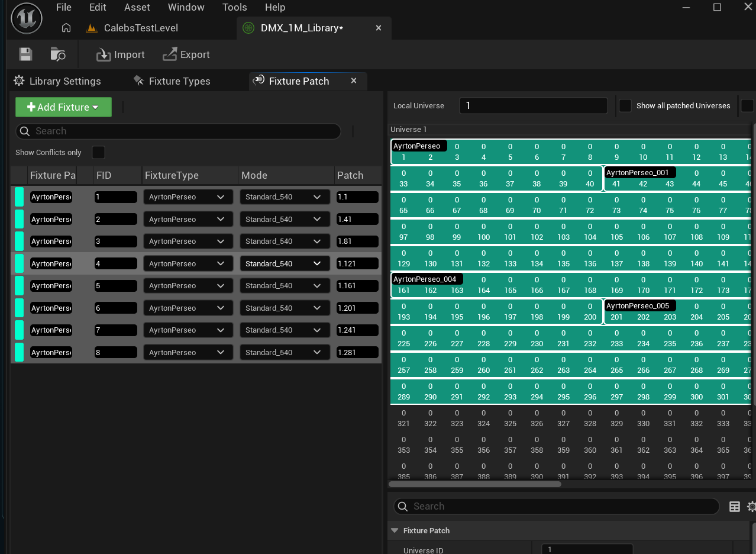Collapse the Fixture Patch details section
The width and height of the screenshot is (756, 554).
click(395, 530)
